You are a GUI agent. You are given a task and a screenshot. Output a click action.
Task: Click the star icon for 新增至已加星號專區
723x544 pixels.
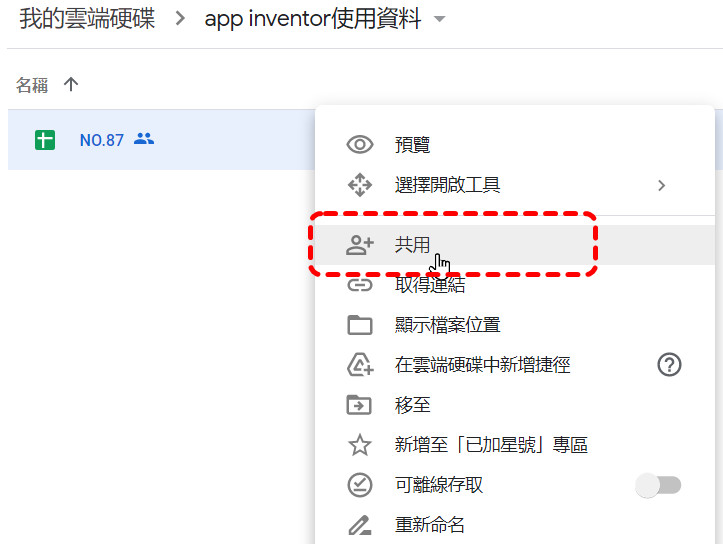coord(360,445)
